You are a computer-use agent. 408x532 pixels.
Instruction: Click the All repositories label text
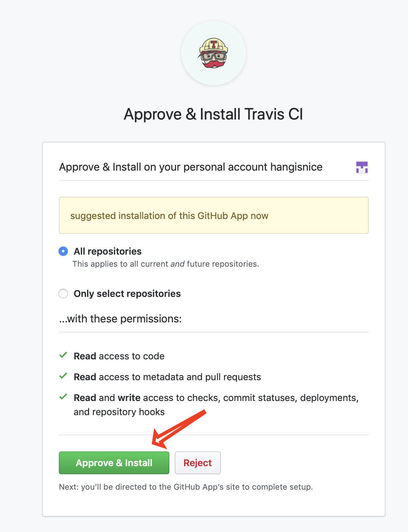tap(108, 251)
